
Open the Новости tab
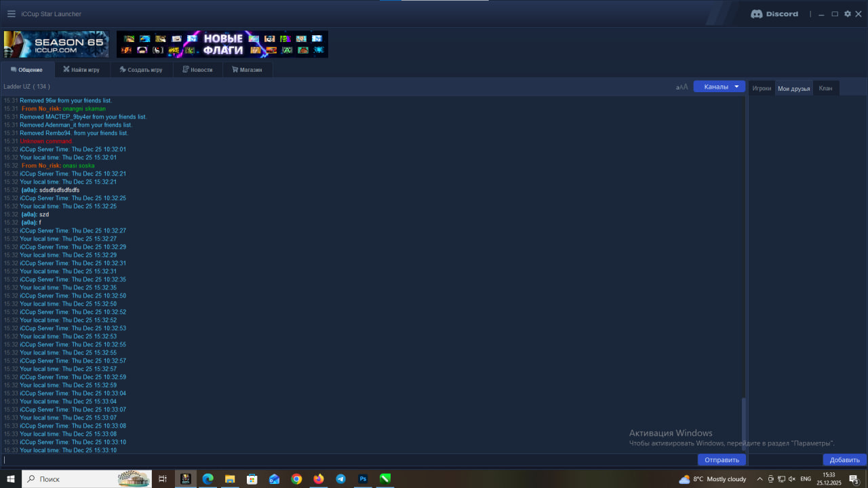tap(197, 69)
